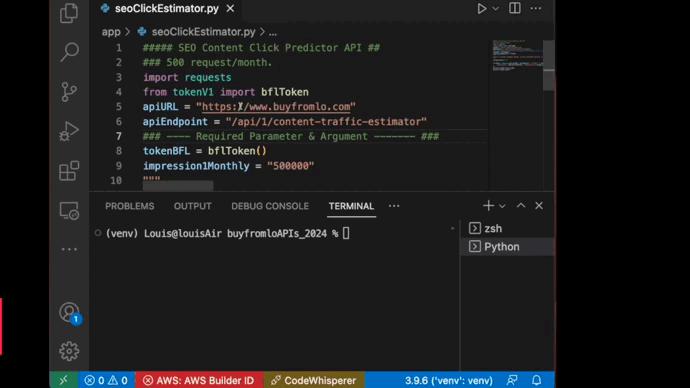Switch to the OUTPUT panel tab
This screenshot has width=690, height=388.
click(192, 206)
